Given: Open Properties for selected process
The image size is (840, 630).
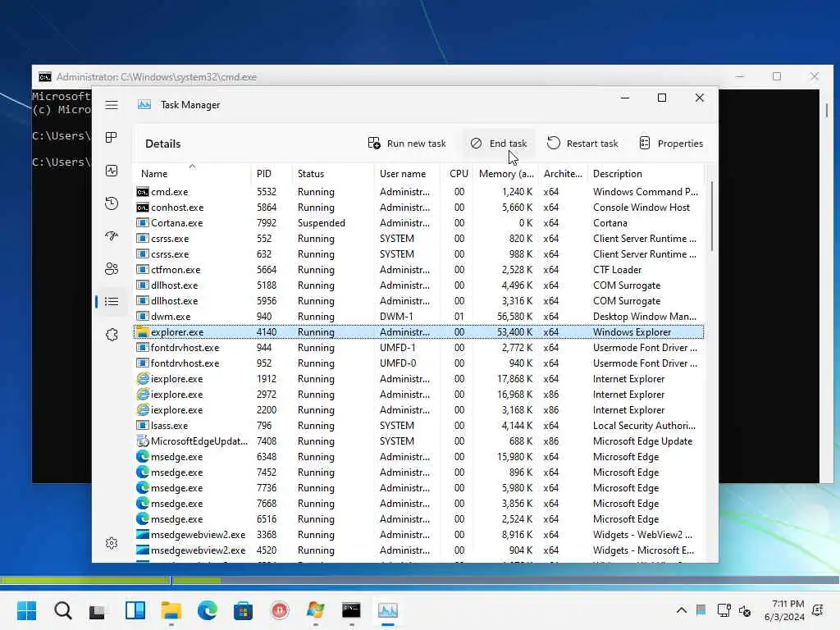Looking at the screenshot, I should pos(671,144).
